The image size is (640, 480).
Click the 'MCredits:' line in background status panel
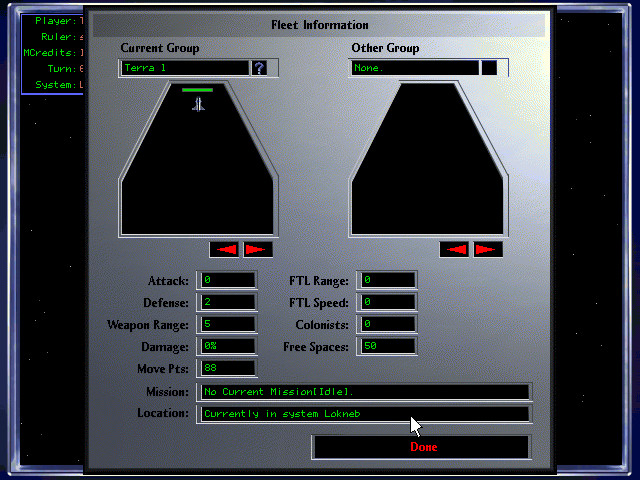pos(53,53)
